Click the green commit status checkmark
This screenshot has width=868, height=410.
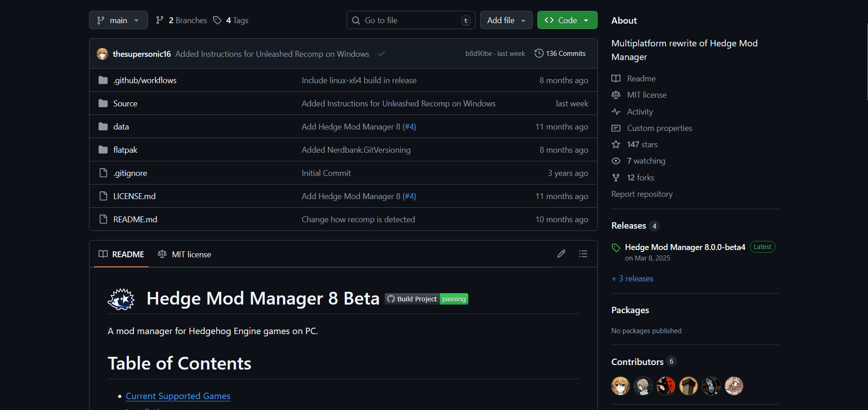(382, 54)
